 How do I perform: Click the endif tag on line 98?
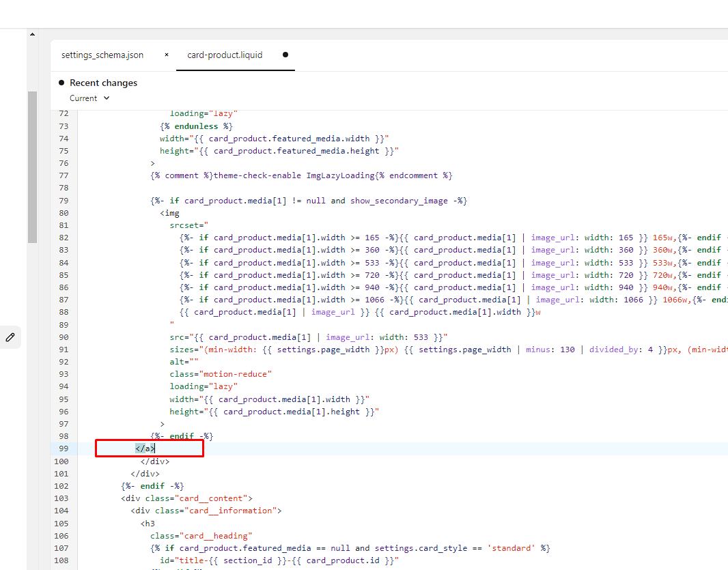(182, 436)
